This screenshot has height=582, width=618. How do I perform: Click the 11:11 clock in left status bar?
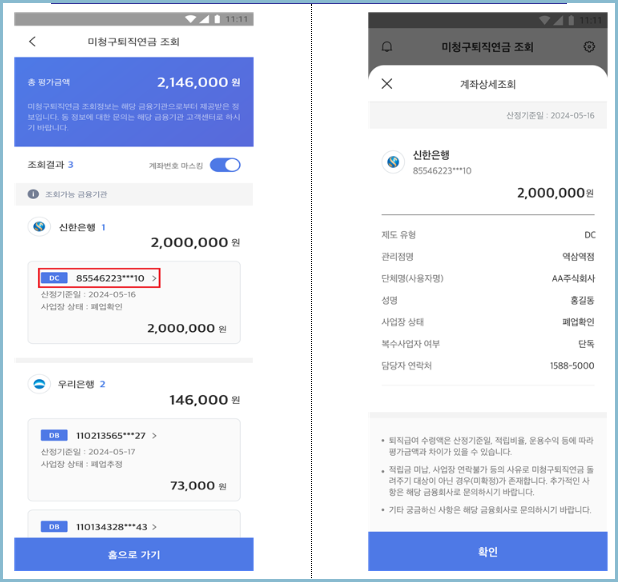pos(236,19)
